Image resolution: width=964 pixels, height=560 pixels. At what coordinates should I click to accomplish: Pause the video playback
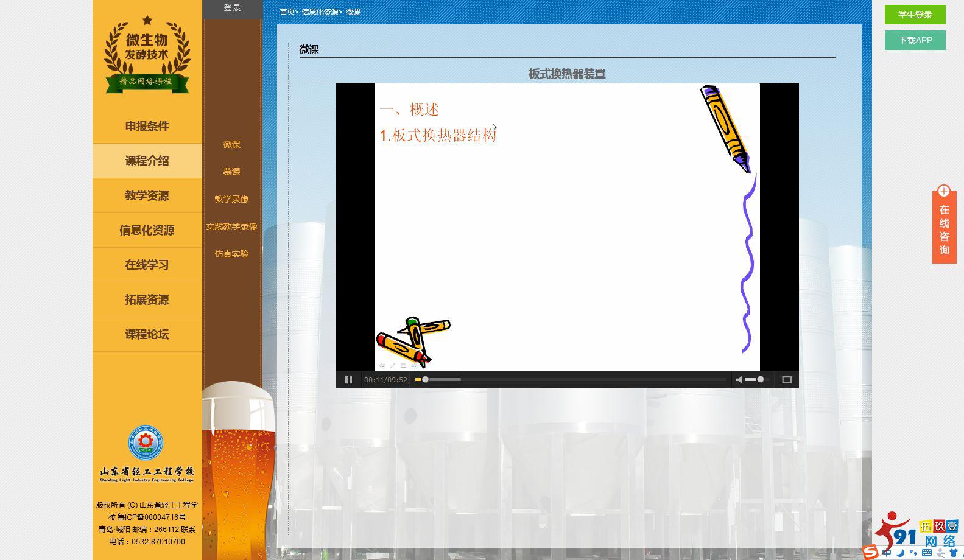348,380
